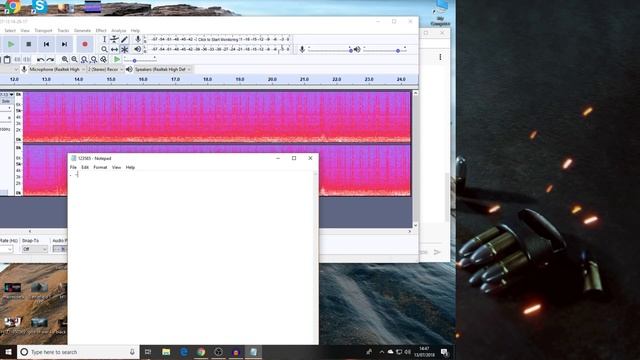640x360 pixels.
Task: Open Audacity's Effect menu
Action: click(101, 31)
